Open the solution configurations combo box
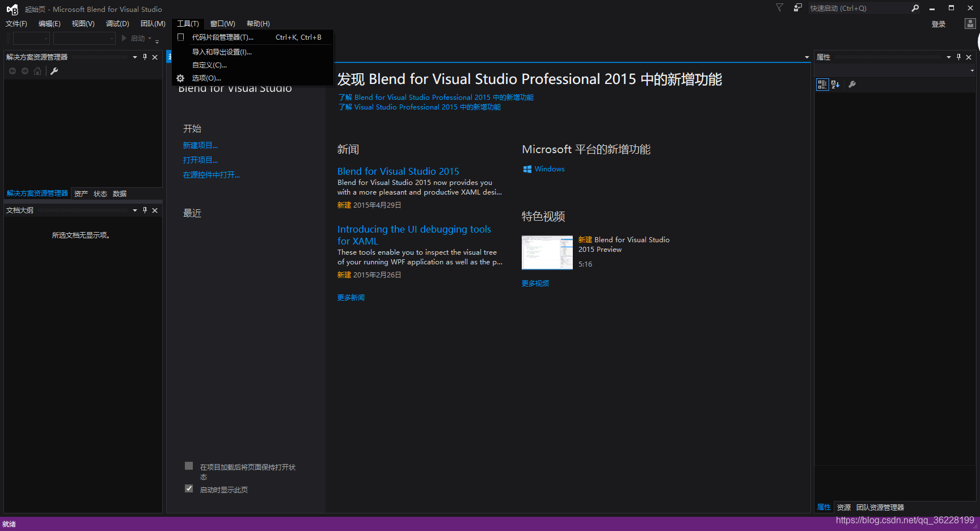The height and width of the screenshot is (531, 980). coord(32,38)
